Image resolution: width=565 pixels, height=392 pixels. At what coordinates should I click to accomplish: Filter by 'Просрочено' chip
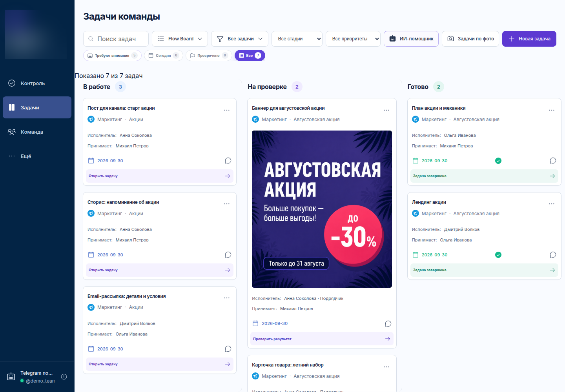coord(208,56)
